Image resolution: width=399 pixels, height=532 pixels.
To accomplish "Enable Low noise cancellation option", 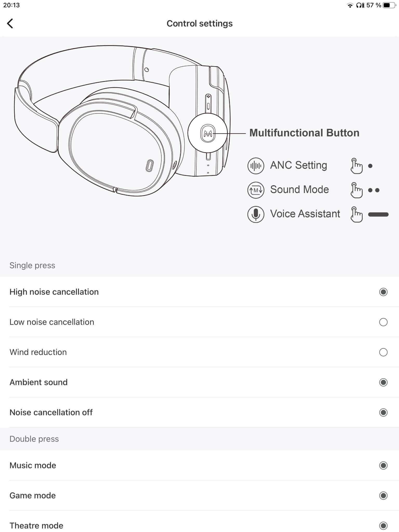I will 383,322.
